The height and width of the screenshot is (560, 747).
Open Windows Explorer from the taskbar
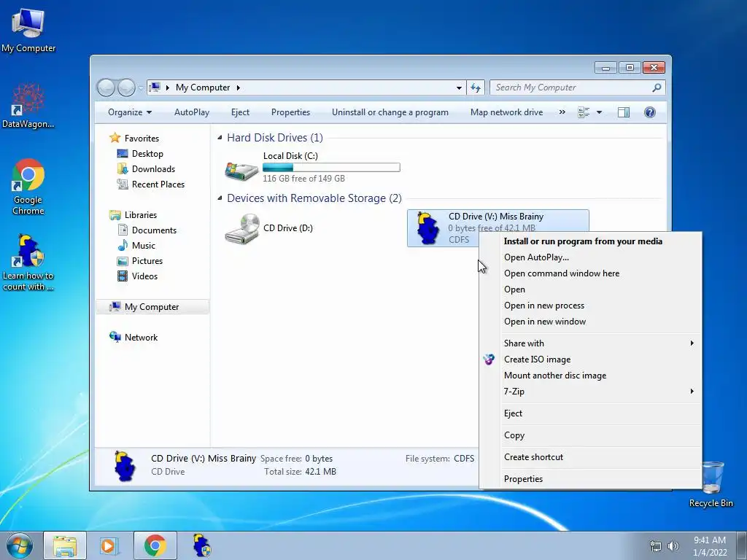click(x=65, y=546)
